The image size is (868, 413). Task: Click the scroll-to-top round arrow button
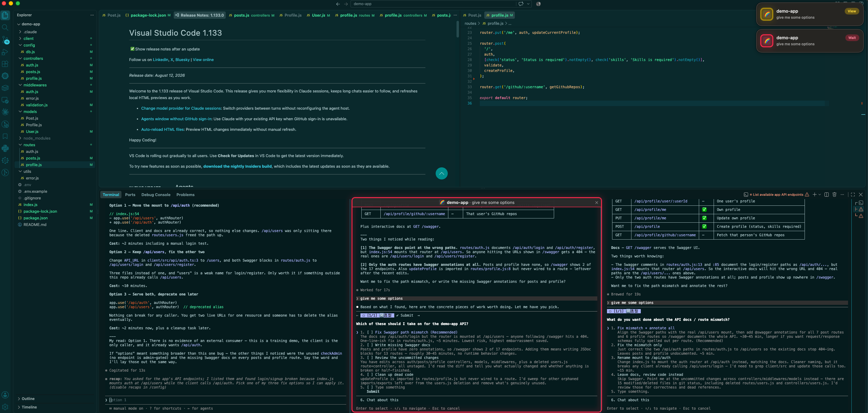coord(441,173)
